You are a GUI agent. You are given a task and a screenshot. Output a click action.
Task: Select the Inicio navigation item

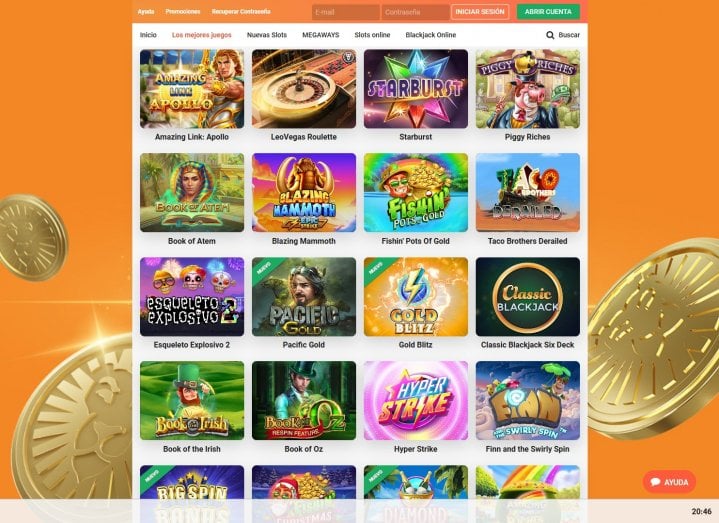click(148, 35)
